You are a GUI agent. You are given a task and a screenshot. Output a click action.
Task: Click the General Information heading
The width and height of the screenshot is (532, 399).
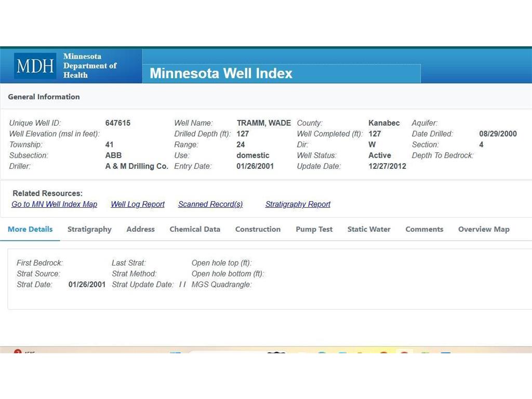(x=44, y=97)
